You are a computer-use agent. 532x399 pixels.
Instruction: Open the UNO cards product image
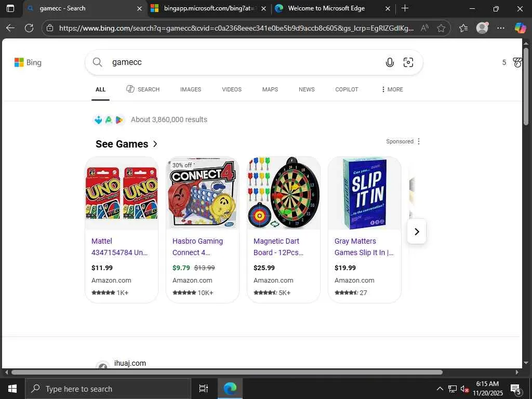[122, 193]
